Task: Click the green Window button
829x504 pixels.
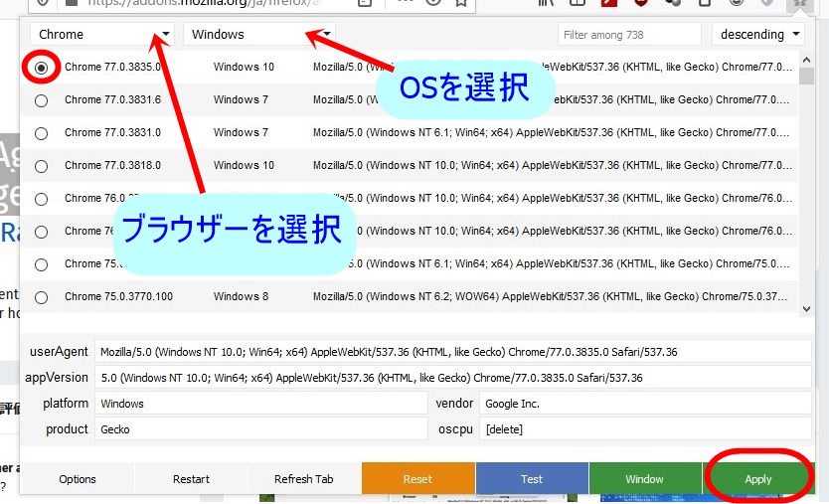Action: tap(644, 479)
